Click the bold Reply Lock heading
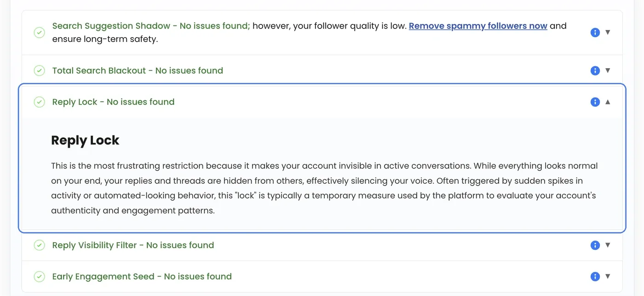The height and width of the screenshot is (296, 644). click(x=85, y=140)
